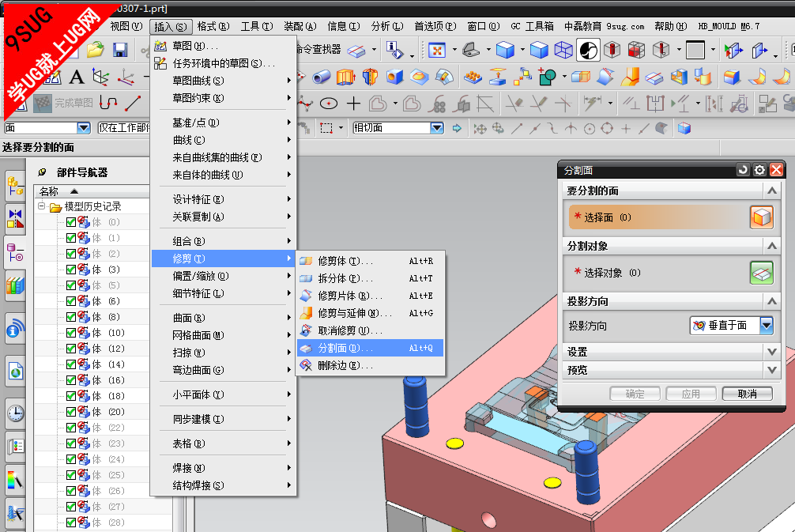Collapse the 模型历史记录 tree node
Viewport: 795px width, 532px height.
(42, 206)
